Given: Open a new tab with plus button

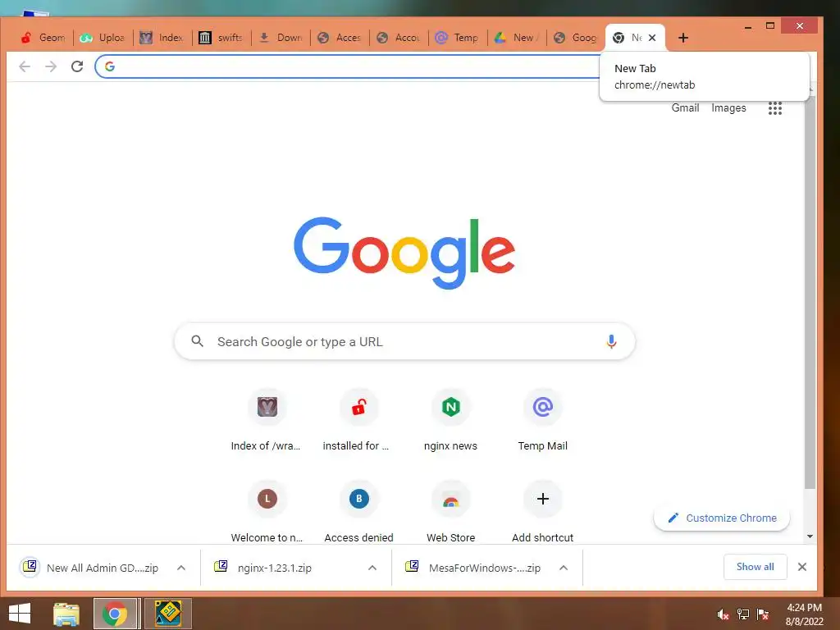Looking at the screenshot, I should point(683,38).
